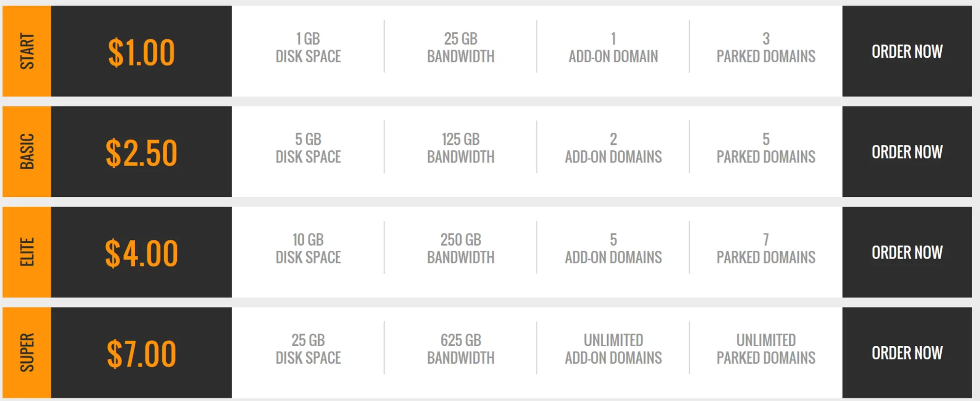Select the orange START plan label
This screenshot has height=401, width=980.
27,51
